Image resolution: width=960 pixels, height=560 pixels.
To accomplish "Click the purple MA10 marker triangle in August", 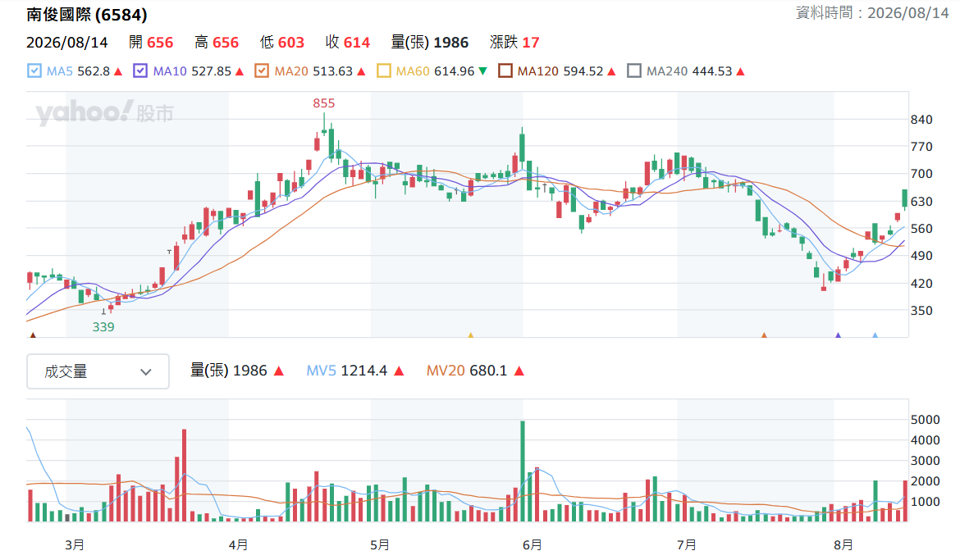I will (x=839, y=335).
